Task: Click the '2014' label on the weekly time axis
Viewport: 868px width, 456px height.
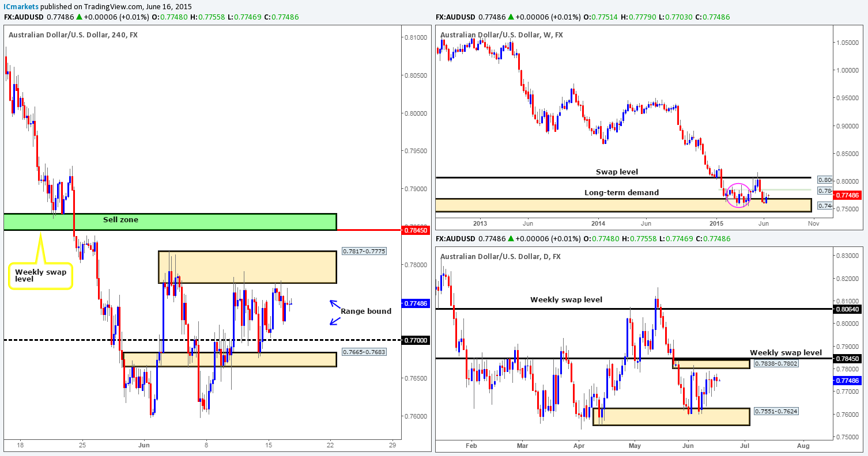Action: click(x=598, y=223)
